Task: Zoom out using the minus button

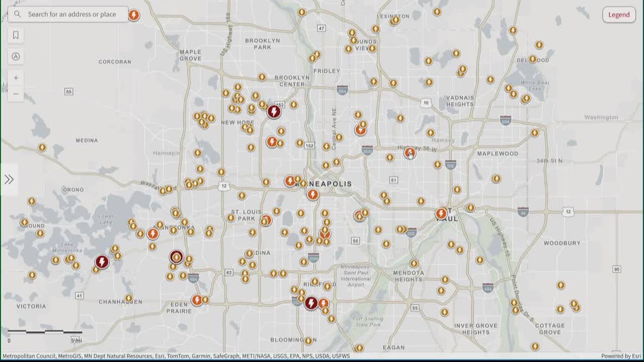Action: pyautogui.click(x=16, y=93)
